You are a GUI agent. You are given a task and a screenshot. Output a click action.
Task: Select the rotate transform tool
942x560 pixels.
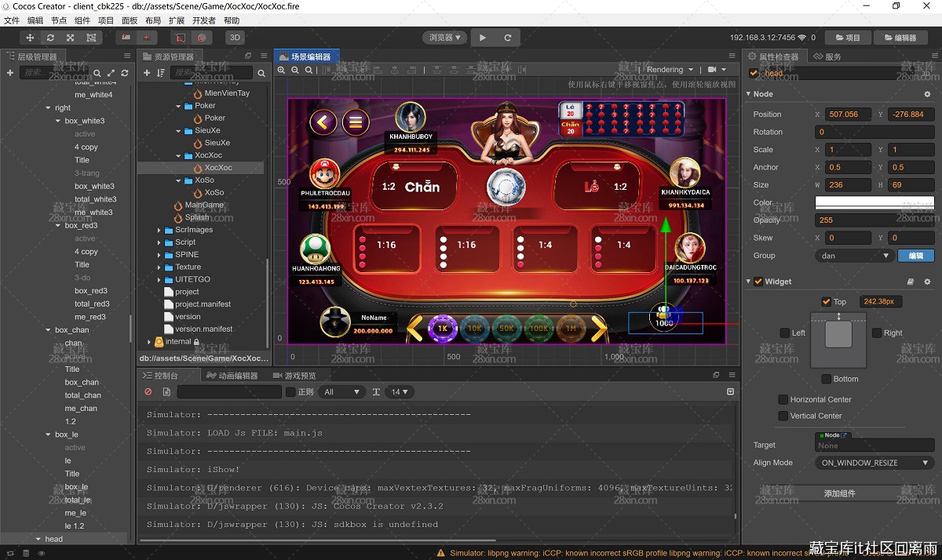tap(50, 37)
